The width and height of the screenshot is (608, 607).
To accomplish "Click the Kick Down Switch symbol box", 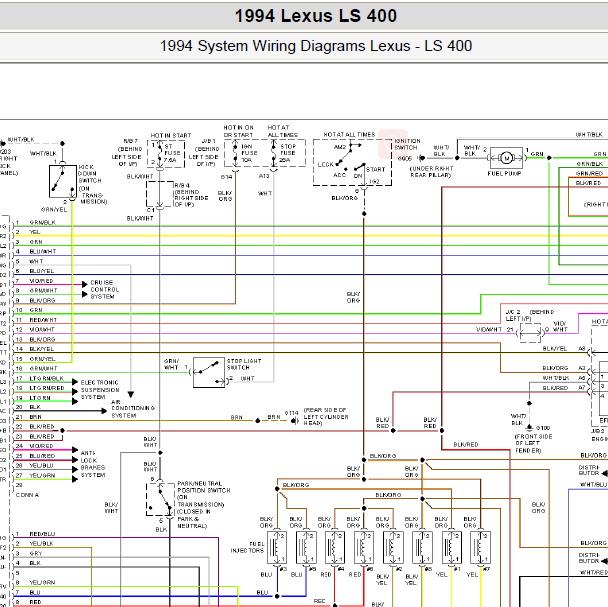I will (x=62, y=181).
